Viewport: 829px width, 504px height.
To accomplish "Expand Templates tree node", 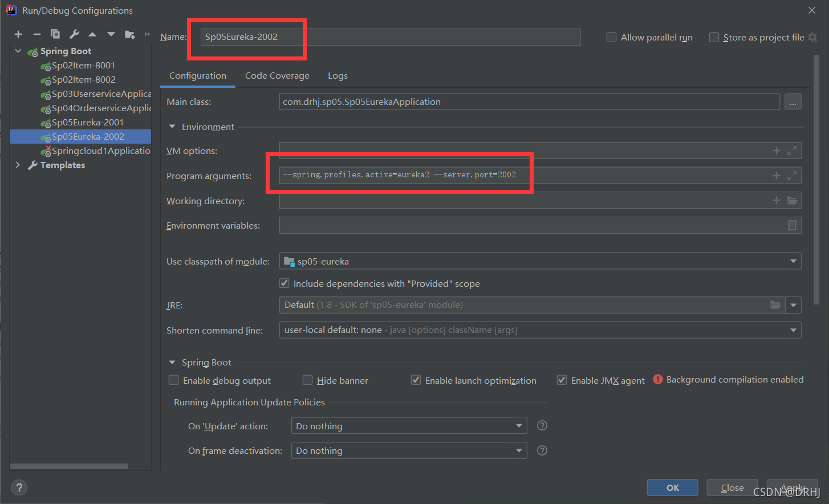I will pyautogui.click(x=18, y=165).
